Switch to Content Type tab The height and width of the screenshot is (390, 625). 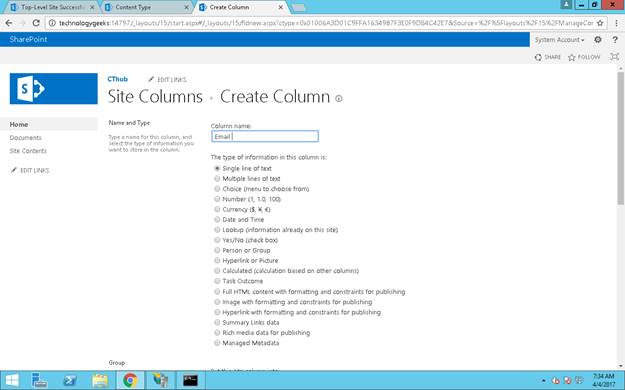(145, 7)
